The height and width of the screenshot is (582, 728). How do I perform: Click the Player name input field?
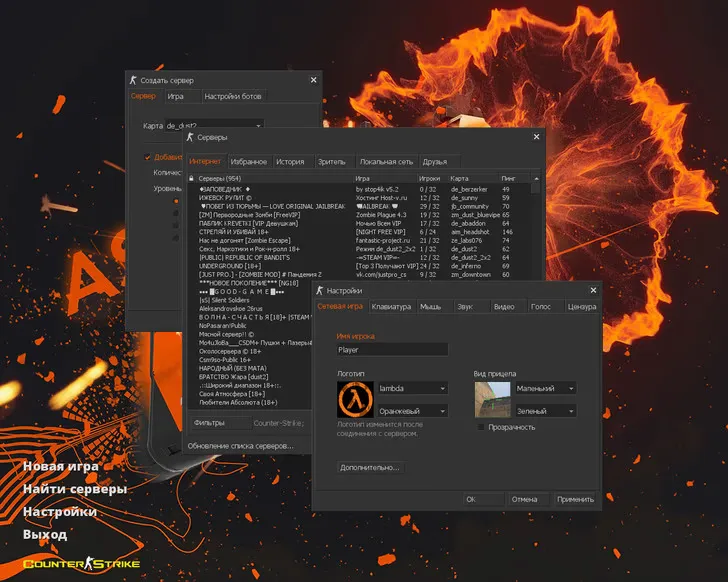(392, 351)
